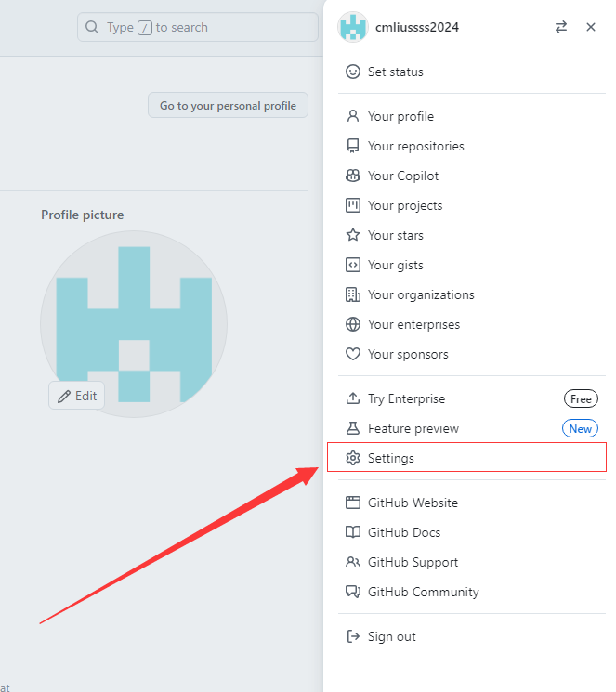Open the GitHub Docs link
Image resolution: width=616 pixels, height=692 pixels.
(x=404, y=532)
